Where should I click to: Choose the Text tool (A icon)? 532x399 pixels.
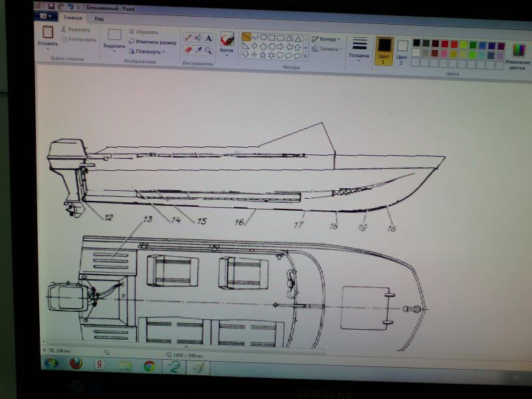(x=208, y=38)
